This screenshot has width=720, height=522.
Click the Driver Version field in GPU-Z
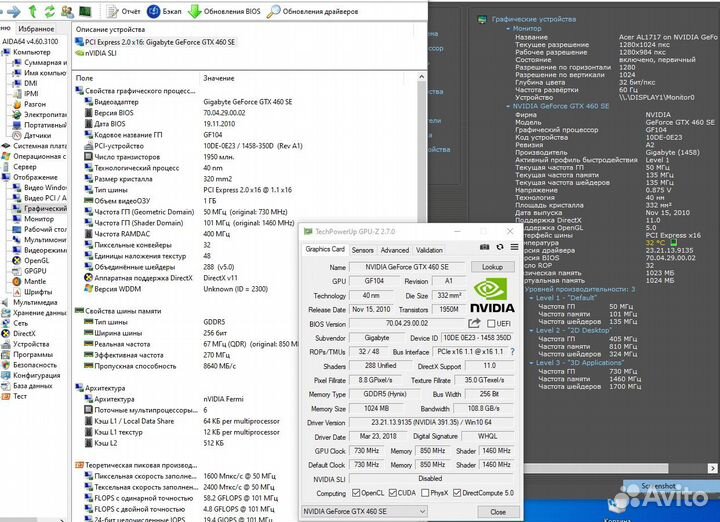431,422
